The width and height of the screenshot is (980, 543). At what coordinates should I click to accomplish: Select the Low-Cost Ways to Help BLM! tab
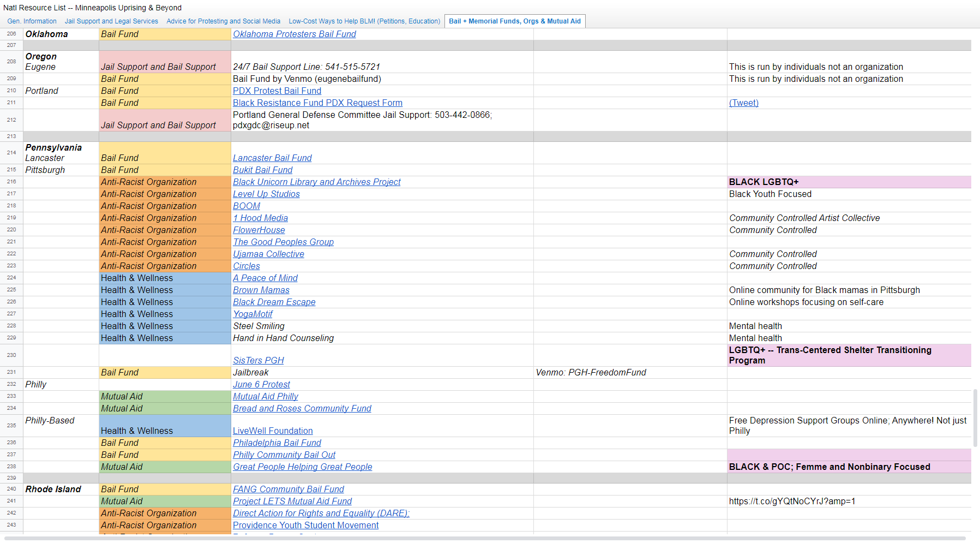point(364,21)
